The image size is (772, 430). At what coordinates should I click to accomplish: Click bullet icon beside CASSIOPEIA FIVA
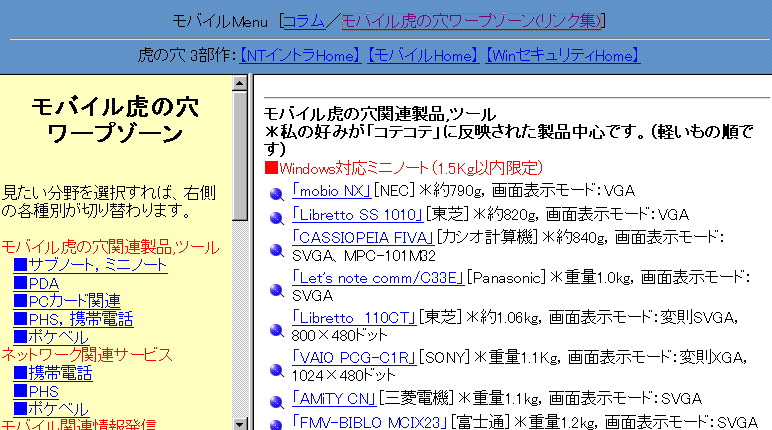coord(277,250)
